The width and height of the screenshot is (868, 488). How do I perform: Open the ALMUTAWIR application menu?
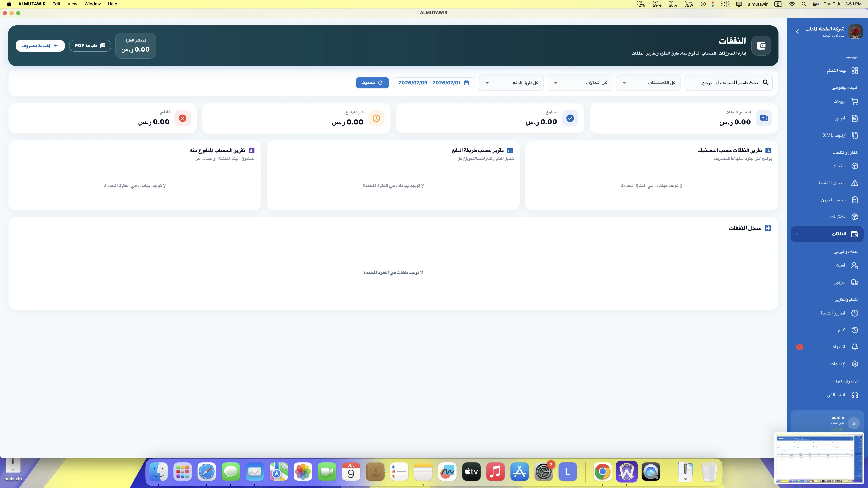[x=32, y=4]
